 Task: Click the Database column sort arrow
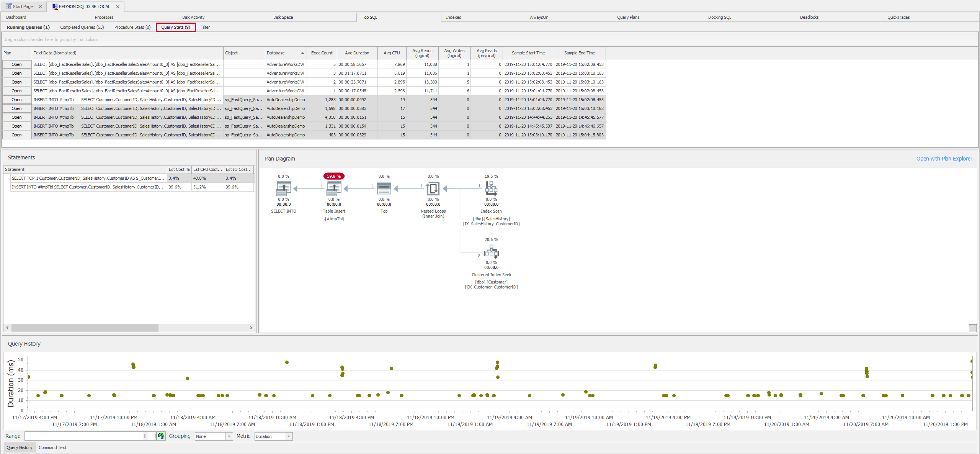(302, 53)
